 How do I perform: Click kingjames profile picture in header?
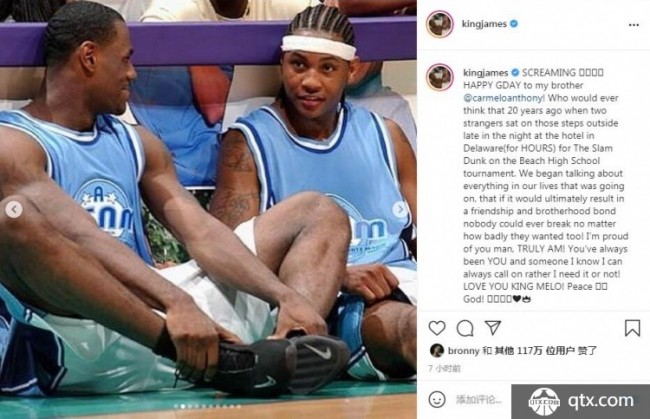tap(440, 24)
